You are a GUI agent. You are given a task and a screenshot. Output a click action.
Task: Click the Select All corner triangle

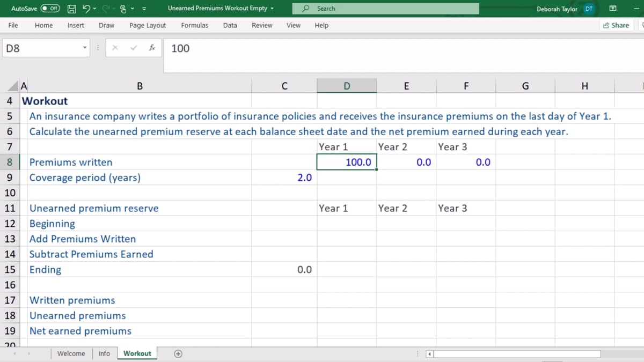(x=13, y=87)
